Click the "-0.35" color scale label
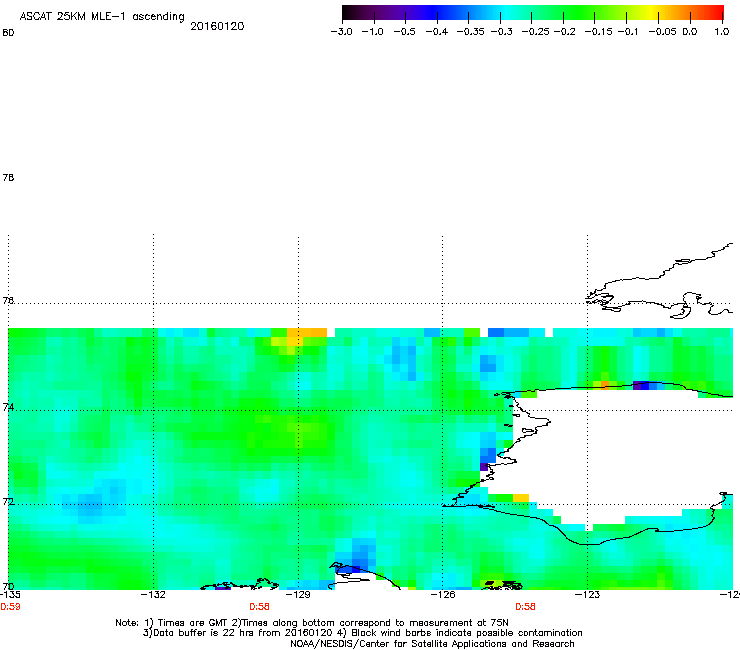 [471, 32]
